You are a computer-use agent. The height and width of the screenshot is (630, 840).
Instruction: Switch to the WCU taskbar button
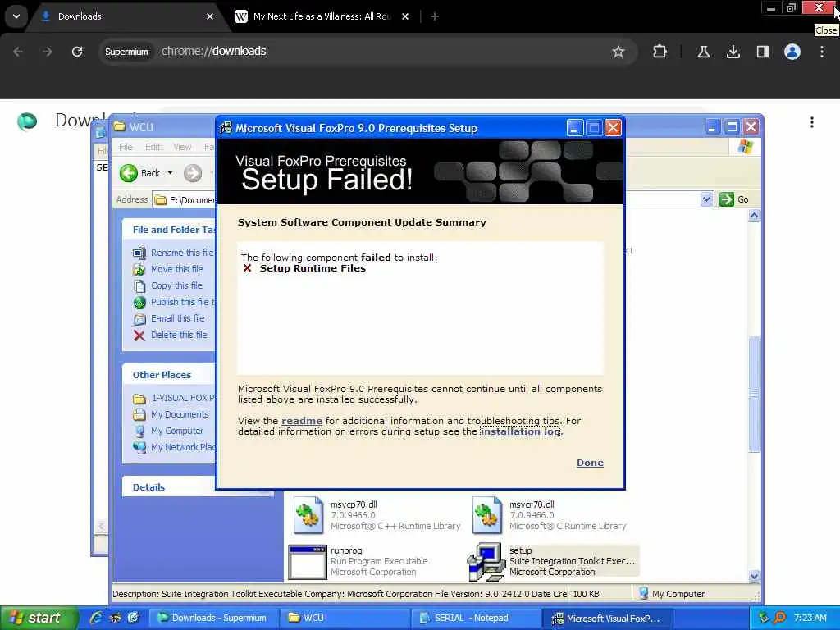coord(345,618)
